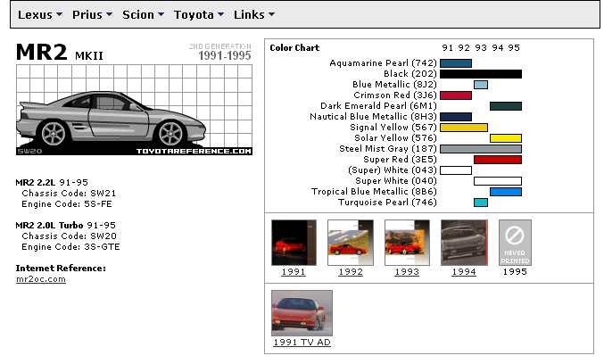View the 1994 brochure image
604x364 pixels.
coord(464,242)
